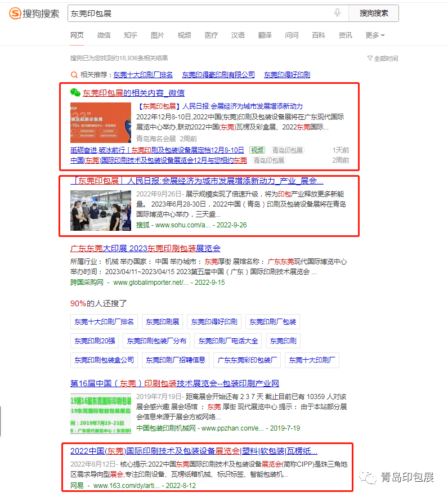Select the 百科 tab
The height and width of the screenshot is (497, 448).
point(319,35)
